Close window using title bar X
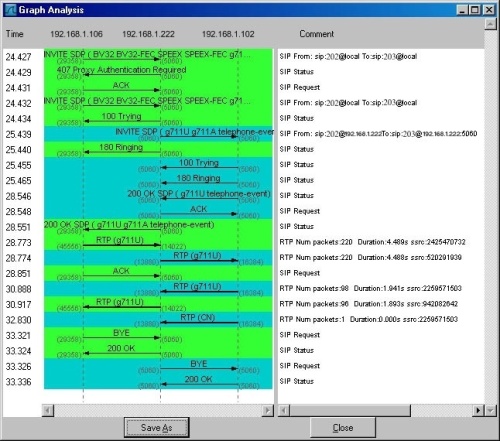500x441 pixels. (489, 10)
